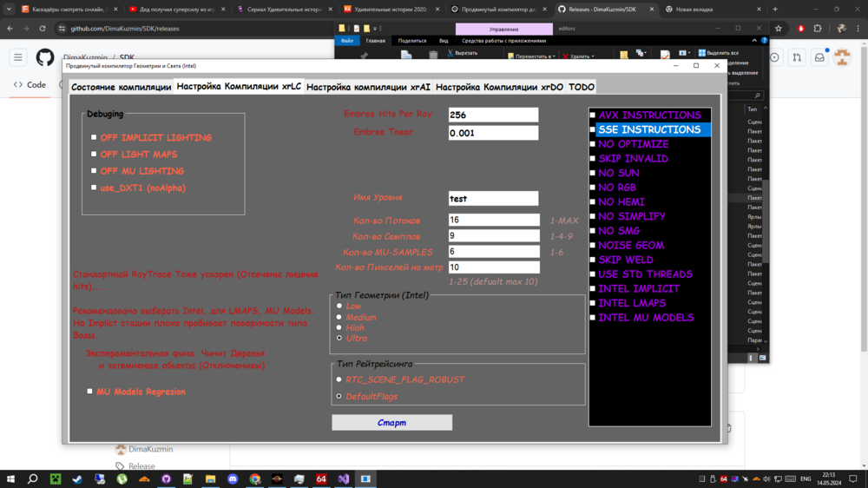The height and width of the screenshot is (488, 868).
Task: Click the GitHub user avatar
Action: 843,57
